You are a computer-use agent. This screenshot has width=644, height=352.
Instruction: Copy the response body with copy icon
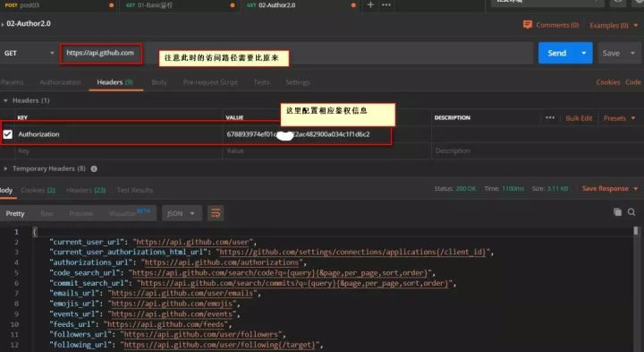617,211
